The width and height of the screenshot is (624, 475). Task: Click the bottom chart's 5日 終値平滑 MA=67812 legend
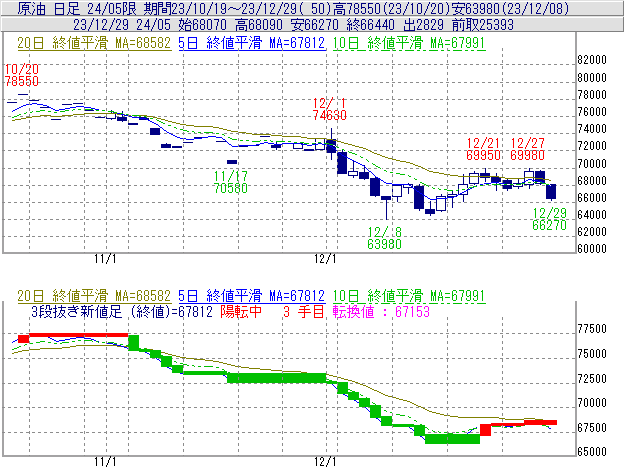click(x=252, y=296)
